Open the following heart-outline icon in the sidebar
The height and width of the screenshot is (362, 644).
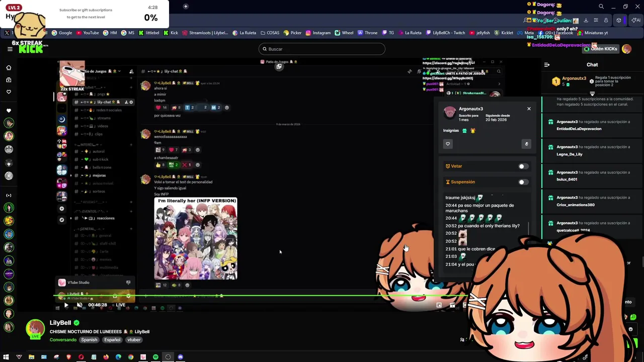tap(9, 92)
